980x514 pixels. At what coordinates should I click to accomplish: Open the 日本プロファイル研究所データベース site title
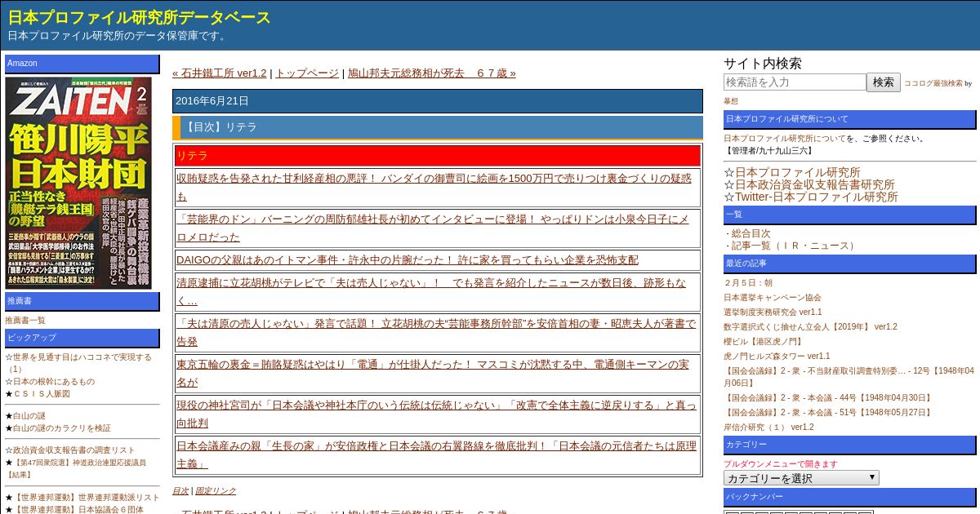point(140,18)
